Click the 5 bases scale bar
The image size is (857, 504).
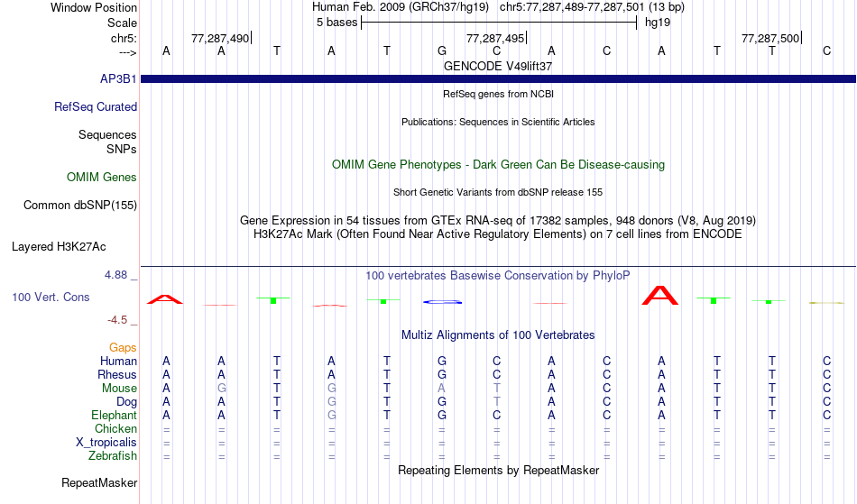pyautogui.click(x=499, y=23)
